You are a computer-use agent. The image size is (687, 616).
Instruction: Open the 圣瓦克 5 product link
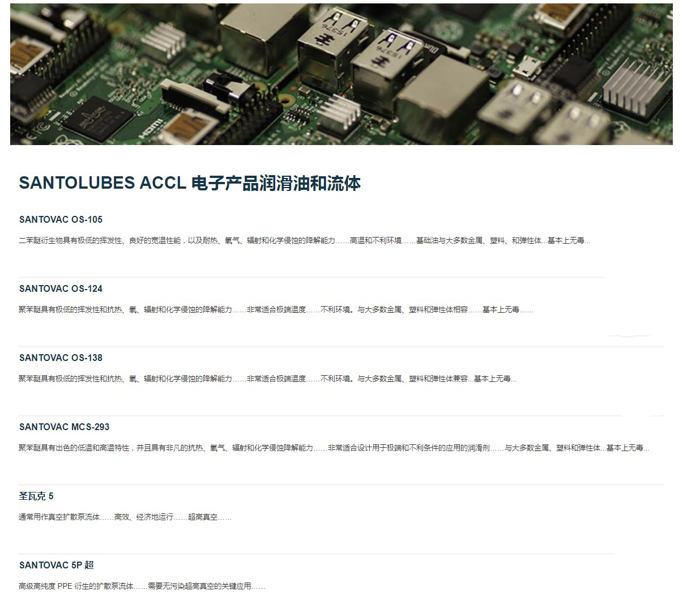click(x=36, y=496)
